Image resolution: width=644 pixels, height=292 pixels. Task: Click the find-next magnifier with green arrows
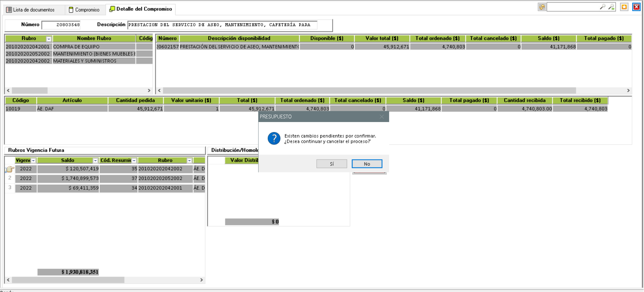[611, 7]
